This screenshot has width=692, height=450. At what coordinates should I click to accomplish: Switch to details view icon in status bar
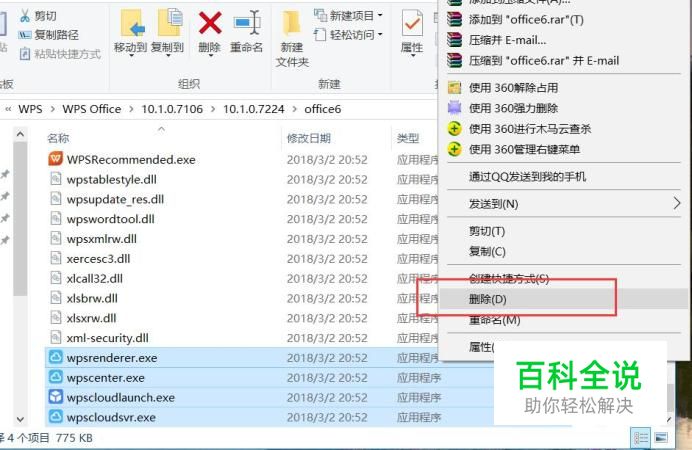[641, 438]
